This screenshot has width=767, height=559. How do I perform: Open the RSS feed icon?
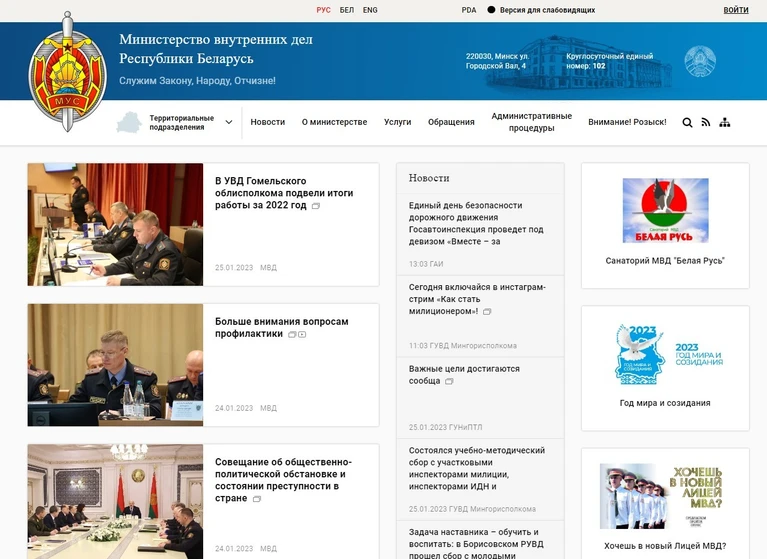705,122
